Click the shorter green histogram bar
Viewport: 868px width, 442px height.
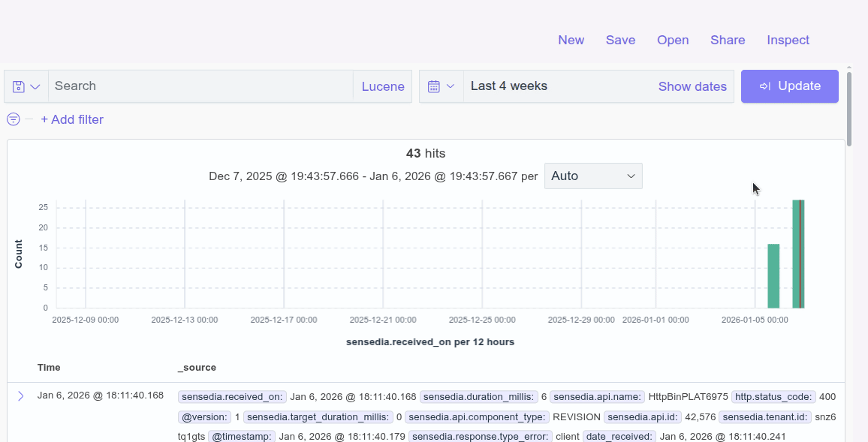(773, 276)
